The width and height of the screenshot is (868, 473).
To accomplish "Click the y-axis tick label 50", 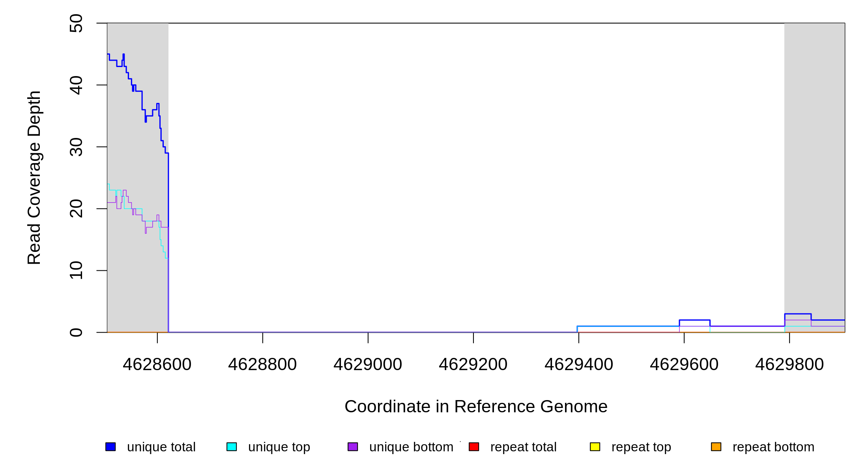I will 76,23.
